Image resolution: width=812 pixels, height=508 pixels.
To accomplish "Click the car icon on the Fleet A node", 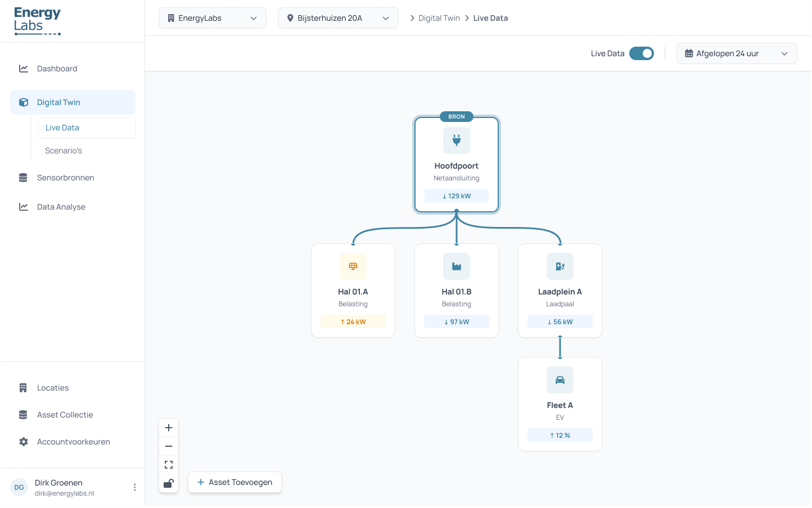I will tap(560, 379).
